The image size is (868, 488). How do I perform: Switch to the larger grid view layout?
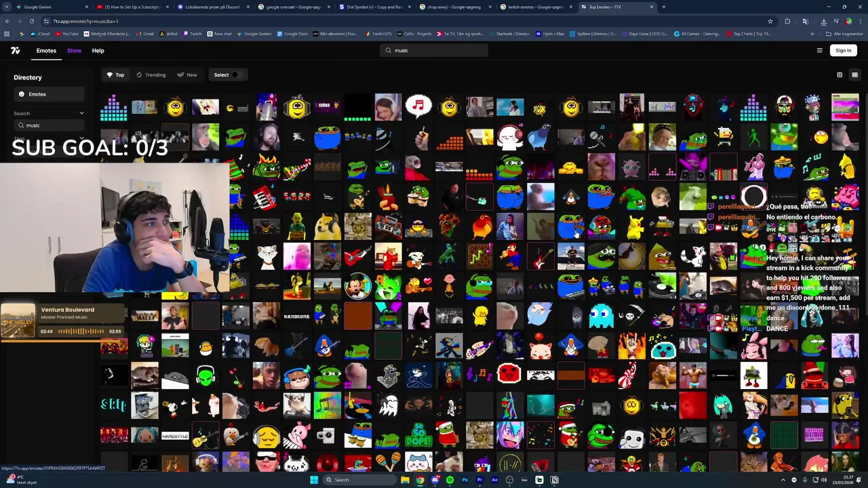840,75
